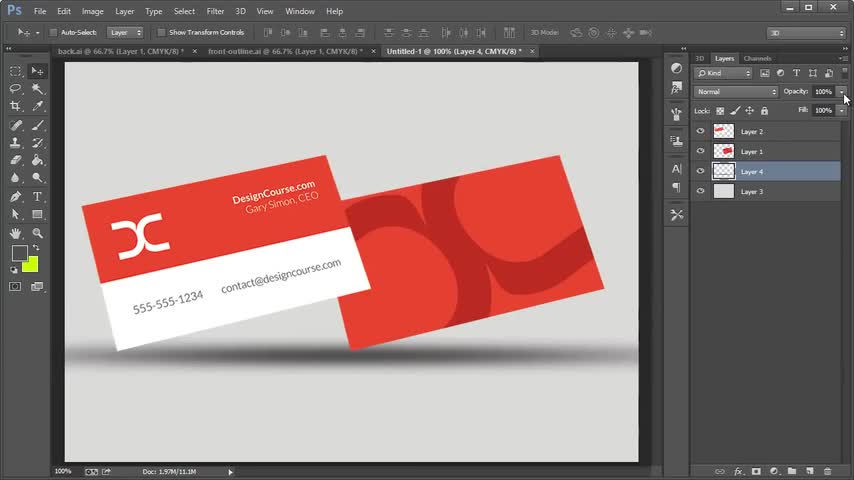Select the Crop tool
Screen dimensions: 854x480
click(15, 106)
